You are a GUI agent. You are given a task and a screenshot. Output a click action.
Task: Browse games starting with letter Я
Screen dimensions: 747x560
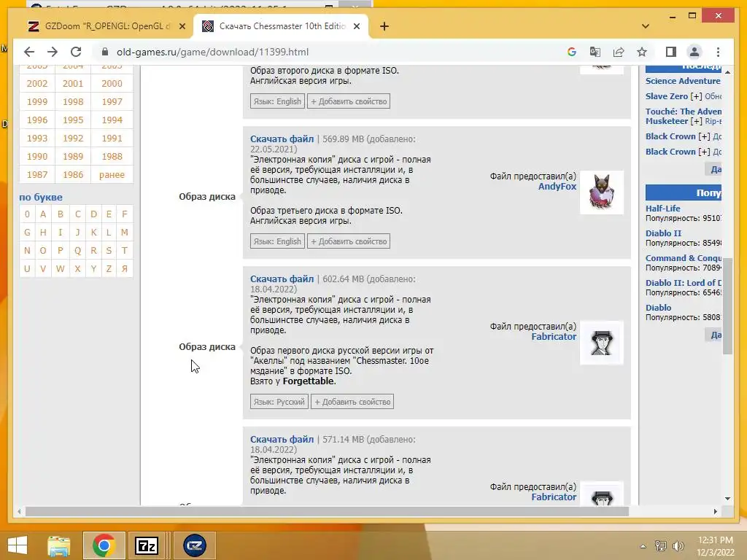click(124, 268)
